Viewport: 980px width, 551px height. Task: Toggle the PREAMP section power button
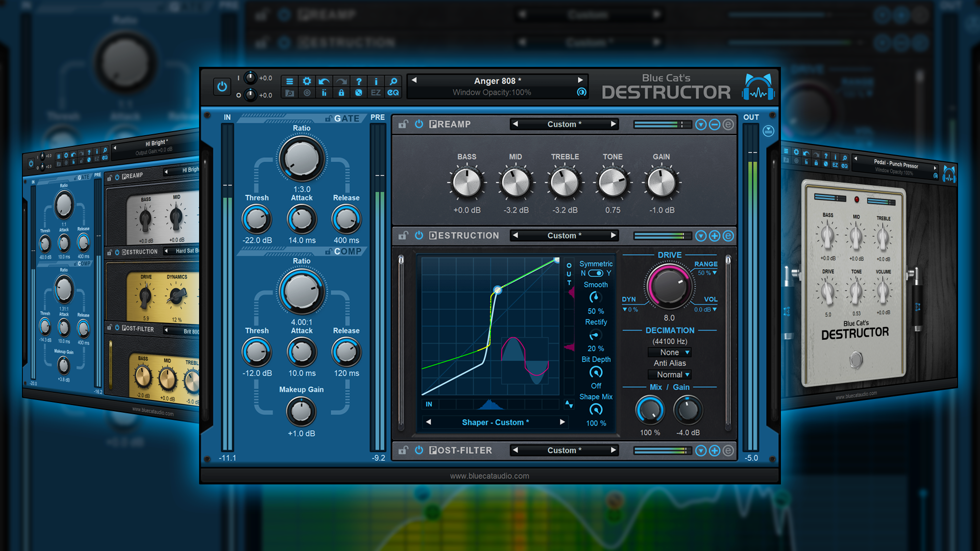[x=419, y=124]
